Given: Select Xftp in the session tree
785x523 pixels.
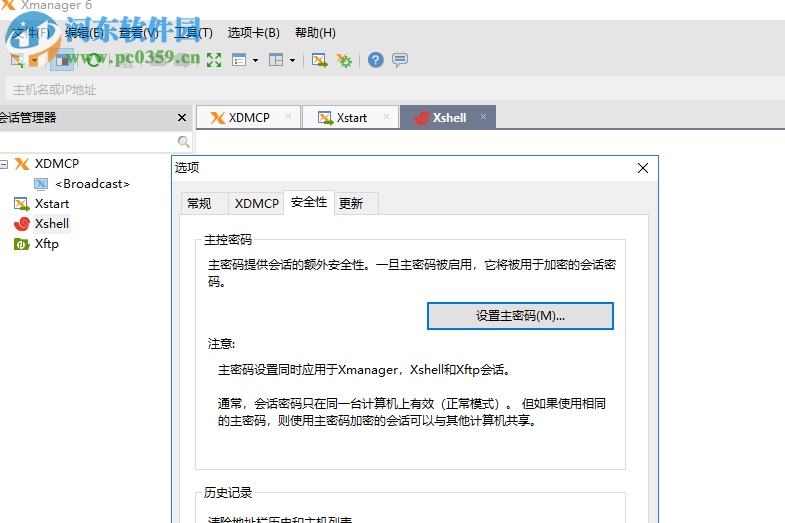Looking at the screenshot, I should click(47, 244).
